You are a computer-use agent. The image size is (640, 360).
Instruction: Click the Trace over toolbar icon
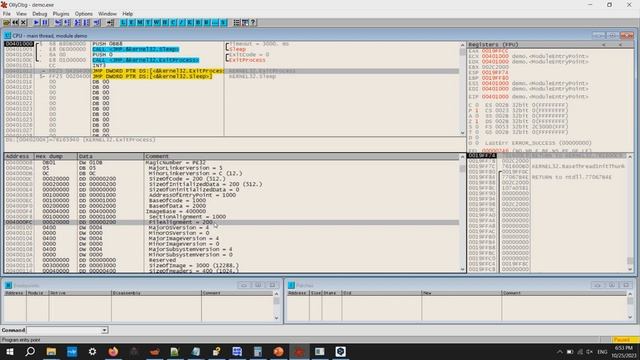pos(86,22)
